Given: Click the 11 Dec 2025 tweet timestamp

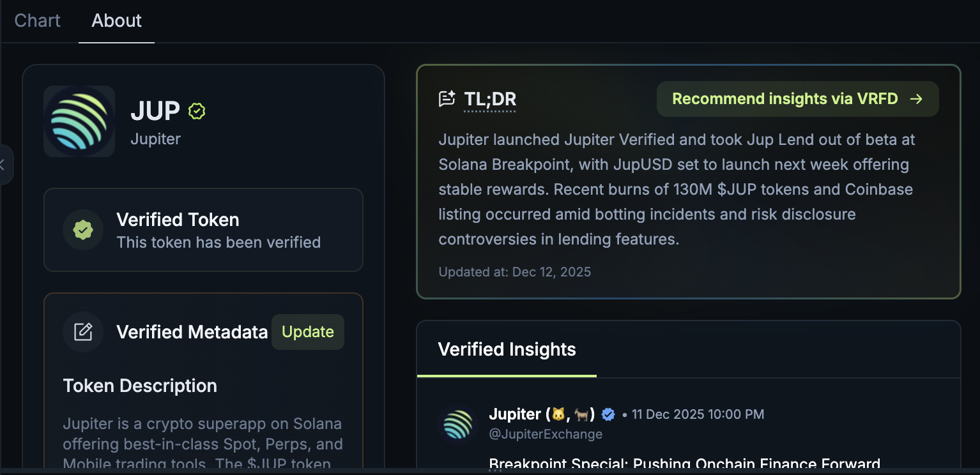Looking at the screenshot, I should [698, 414].
